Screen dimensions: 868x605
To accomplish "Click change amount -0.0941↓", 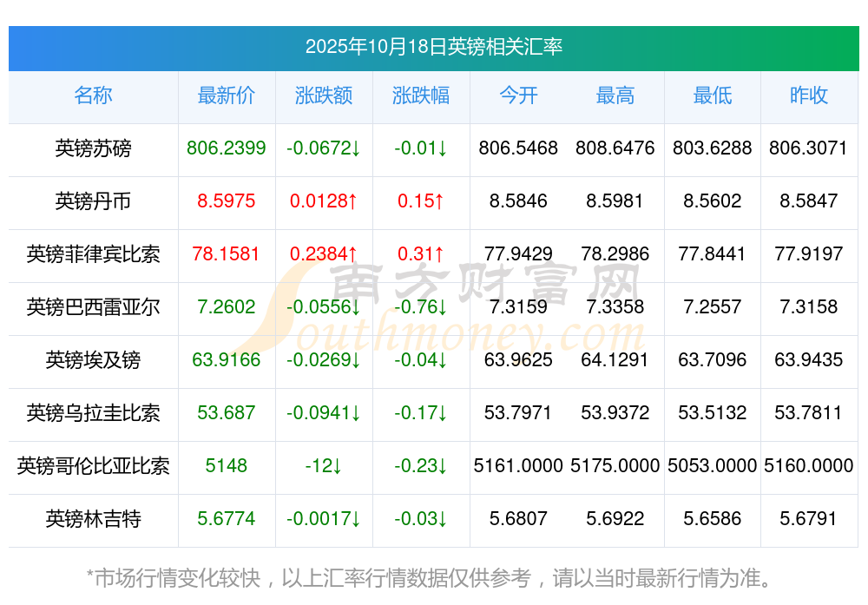I will pos(324,413).
